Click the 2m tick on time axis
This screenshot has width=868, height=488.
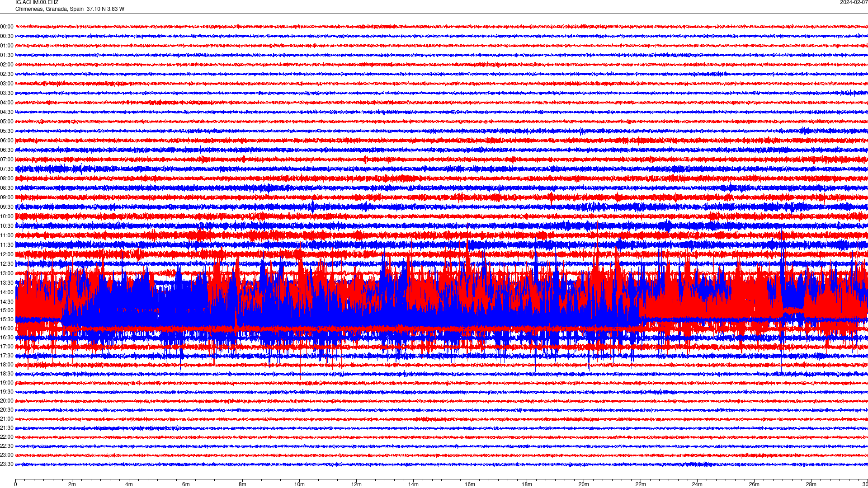click(x=72, y=484)
